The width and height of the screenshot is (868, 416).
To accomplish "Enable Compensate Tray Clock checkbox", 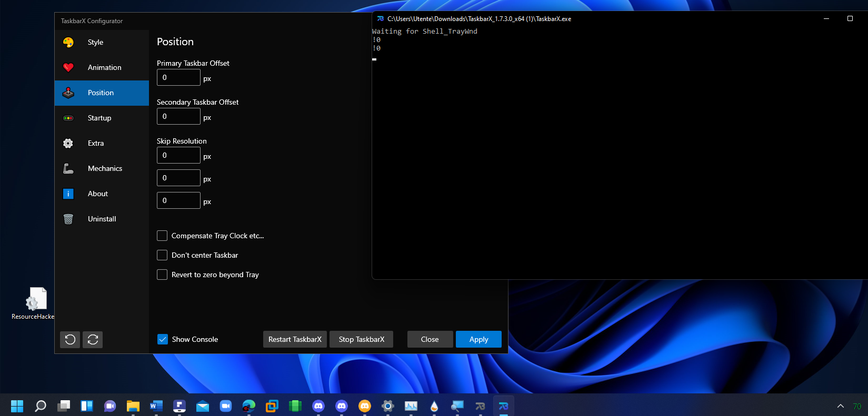I will (162, 236).
